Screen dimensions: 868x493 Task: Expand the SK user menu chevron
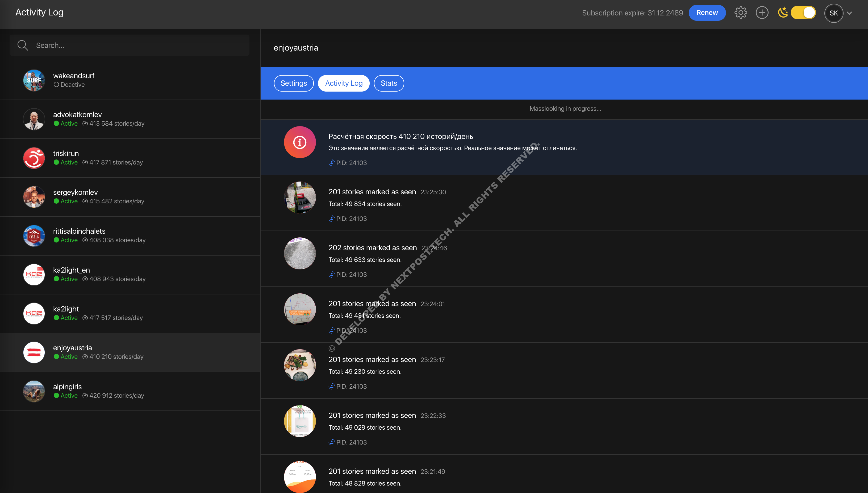[x=849, y=13]
